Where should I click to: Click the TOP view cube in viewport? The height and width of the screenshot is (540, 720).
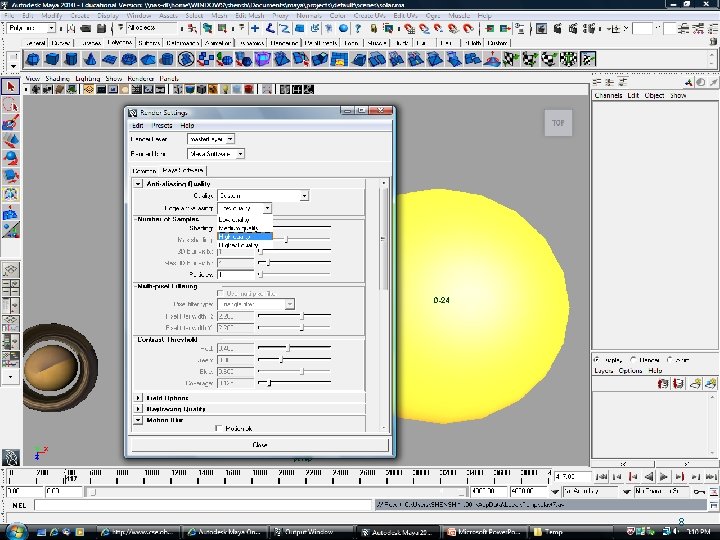(558, 123)
